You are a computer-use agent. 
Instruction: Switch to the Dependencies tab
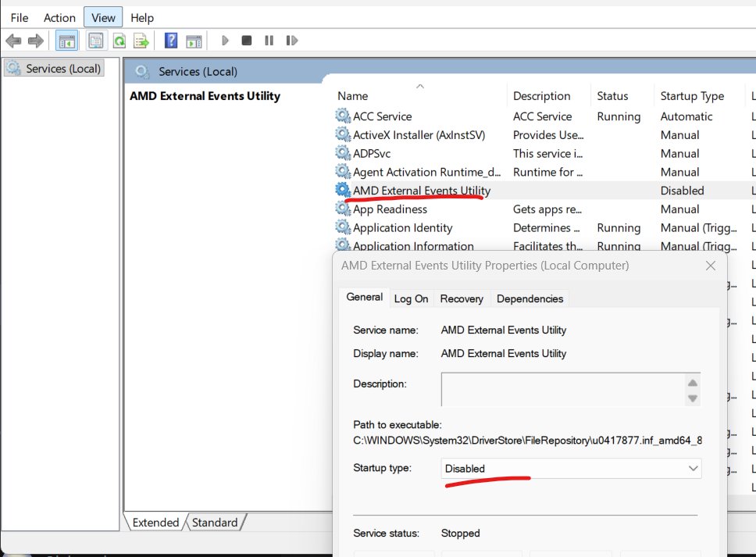530,299
